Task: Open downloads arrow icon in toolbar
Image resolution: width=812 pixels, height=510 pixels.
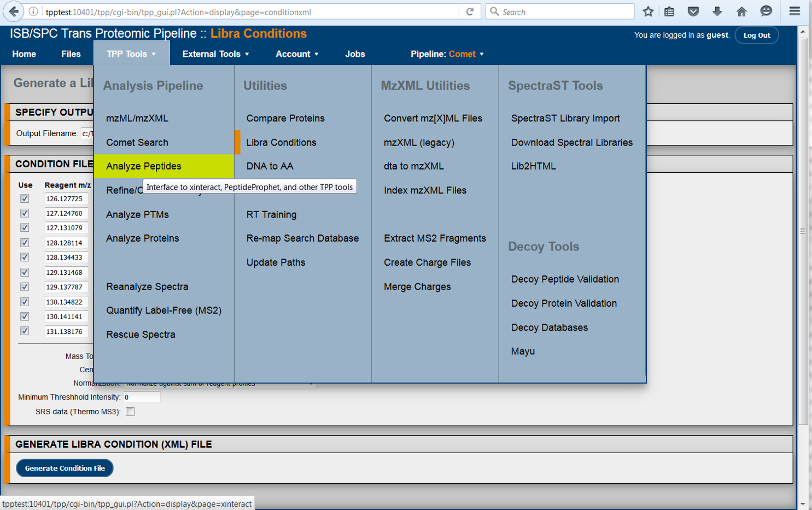Action: (717, 11)
